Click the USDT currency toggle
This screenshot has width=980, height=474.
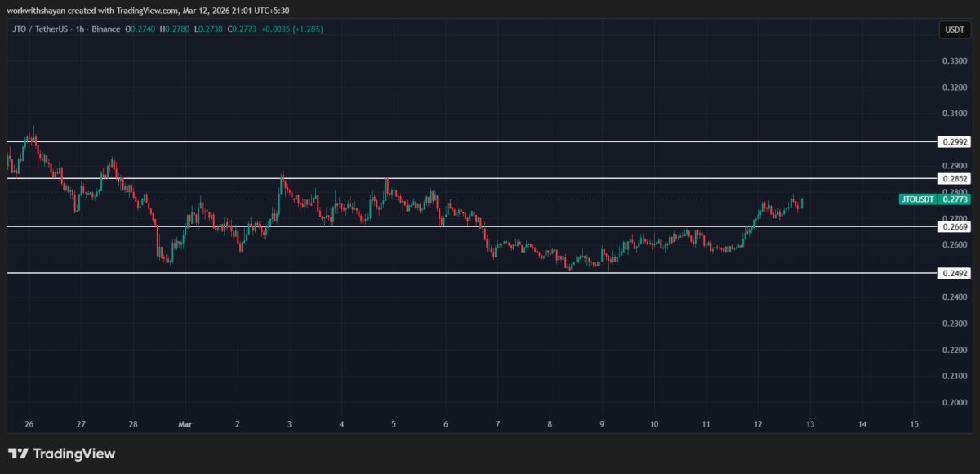coord(954,29)
